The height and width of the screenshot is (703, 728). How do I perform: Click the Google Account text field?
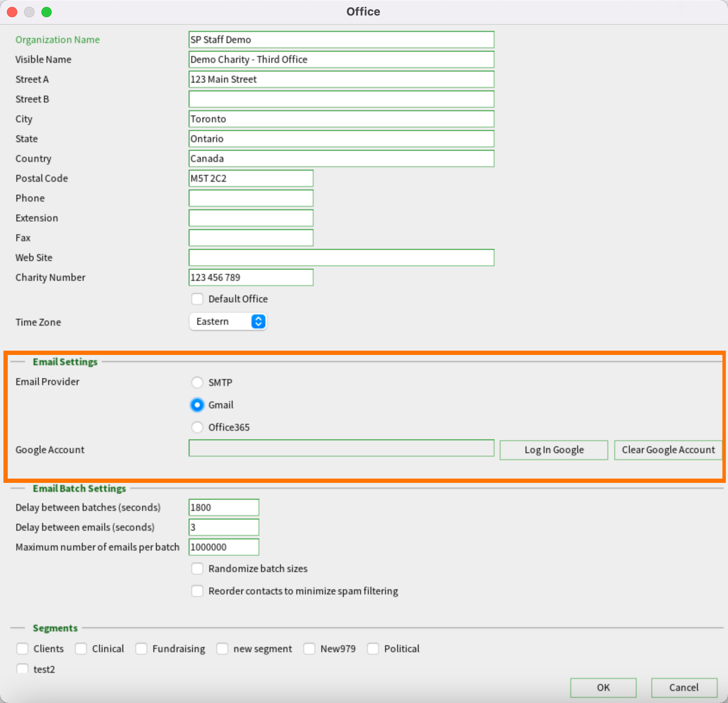pos(341,448)
